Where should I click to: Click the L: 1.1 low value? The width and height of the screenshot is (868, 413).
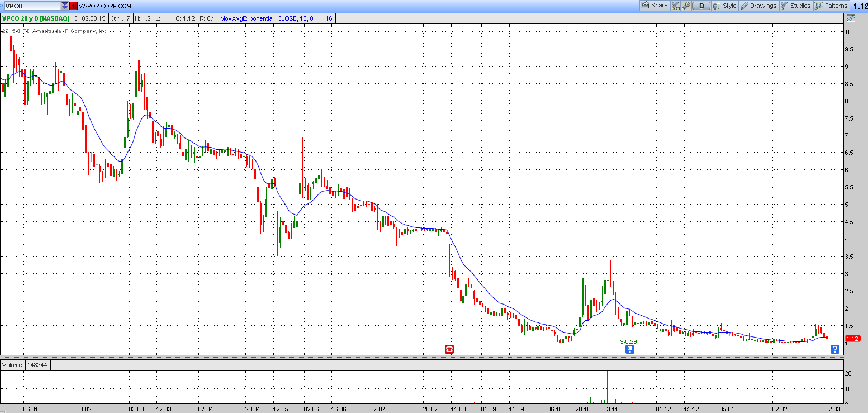pyautogui.click(x=164, y=18)
